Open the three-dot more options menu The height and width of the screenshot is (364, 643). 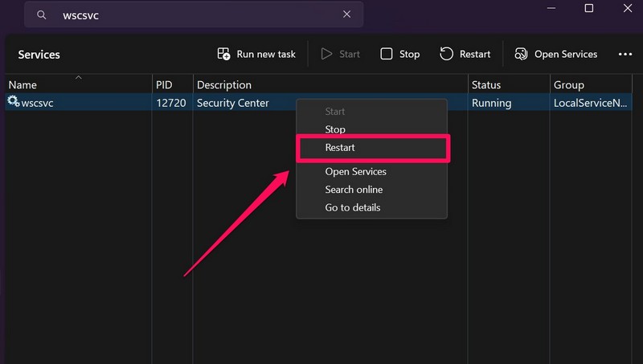pos(625,54)
